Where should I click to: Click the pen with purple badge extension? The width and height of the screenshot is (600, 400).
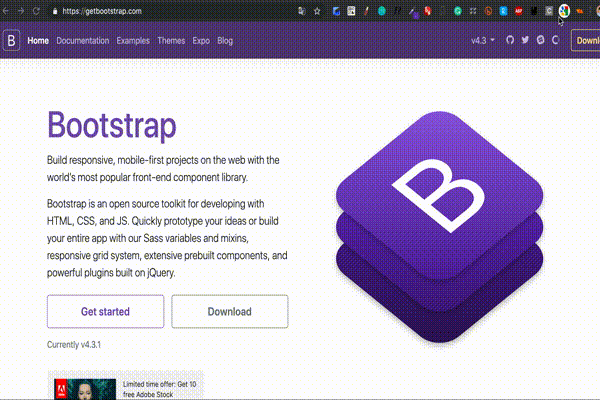[x=413, y=12]
